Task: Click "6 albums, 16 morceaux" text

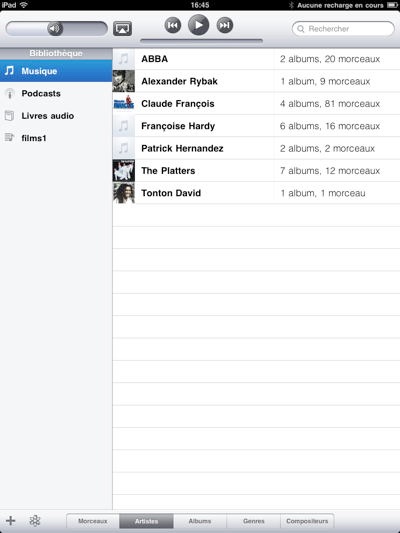Action: (330, 126)
